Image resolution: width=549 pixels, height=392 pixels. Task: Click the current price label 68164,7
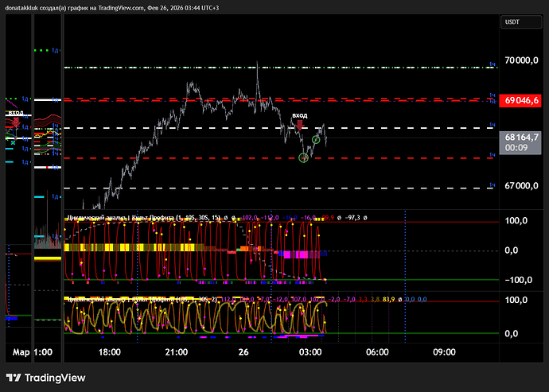point(521,138)
